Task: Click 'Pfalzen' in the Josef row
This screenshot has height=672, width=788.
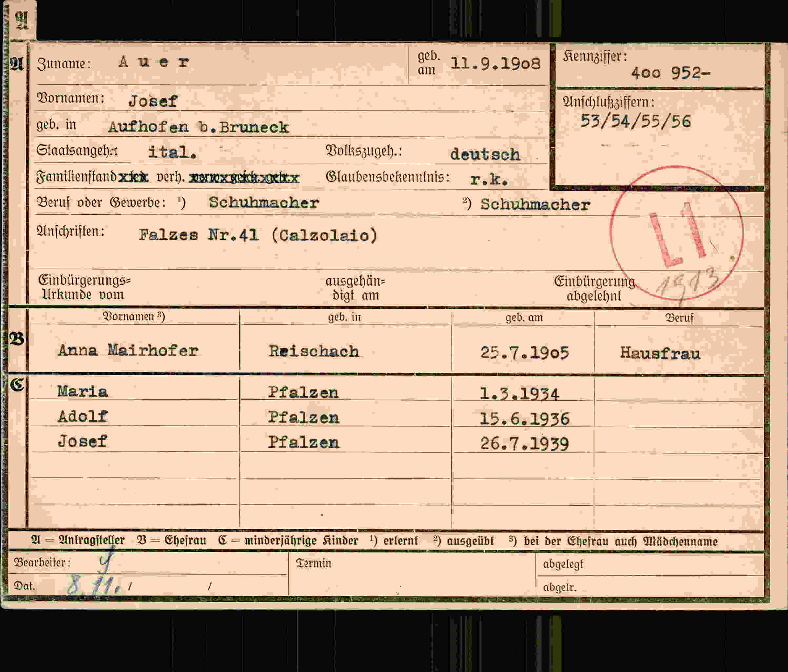Action: tap(303, 442)
